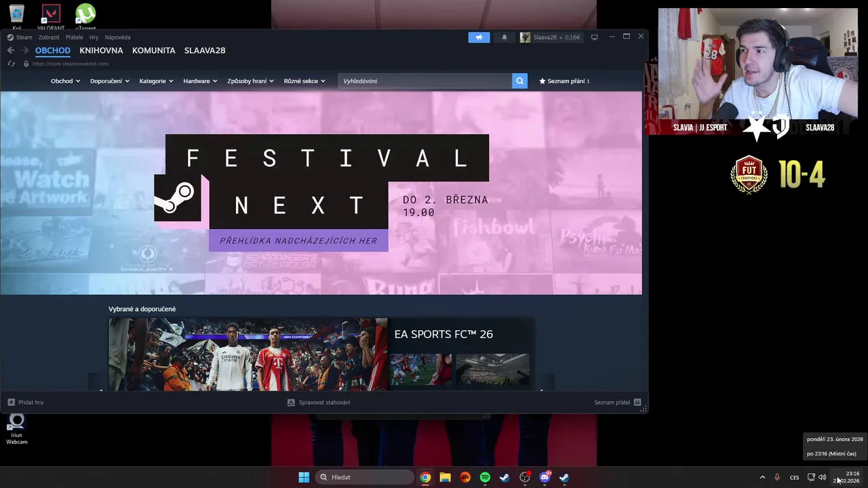The image size is (868, 488).
Task: Open the Windows Start menu
Action: tap(304, 477)
